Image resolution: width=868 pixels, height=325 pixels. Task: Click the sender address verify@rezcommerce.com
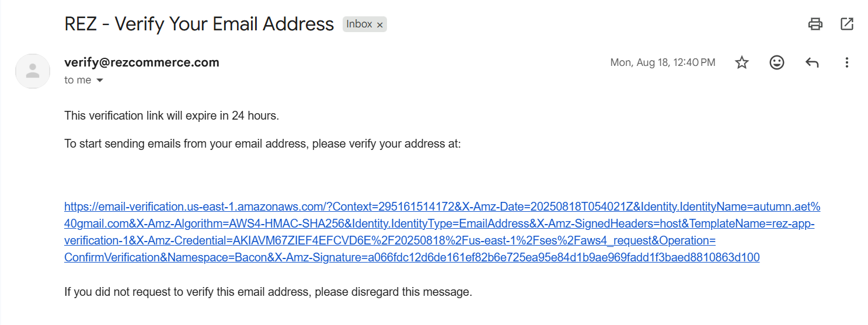[142, 62]
